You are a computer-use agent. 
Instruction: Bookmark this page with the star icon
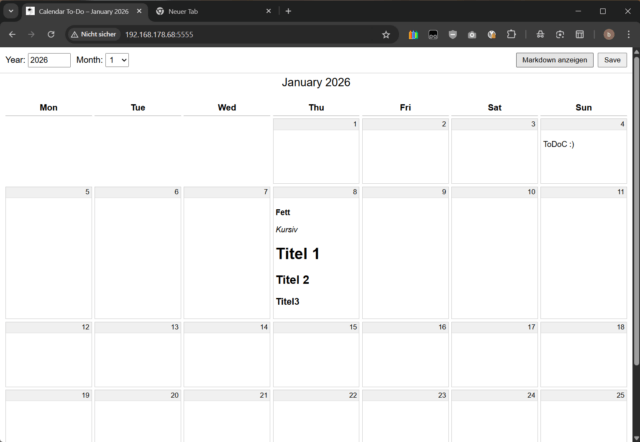(386, 34)
